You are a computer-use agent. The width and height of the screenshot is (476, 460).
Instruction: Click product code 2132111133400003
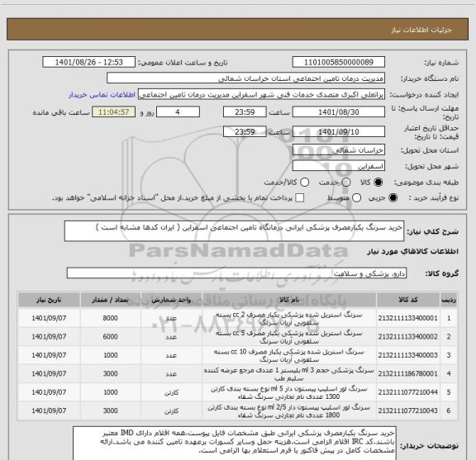(407, 355)
